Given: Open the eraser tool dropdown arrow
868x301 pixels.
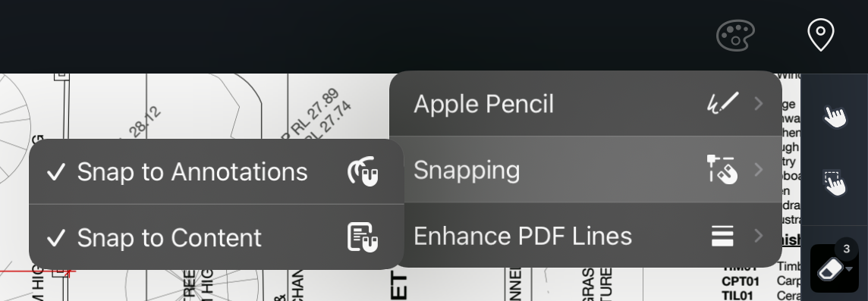Looking at the screenshot, I should [848, 269].
